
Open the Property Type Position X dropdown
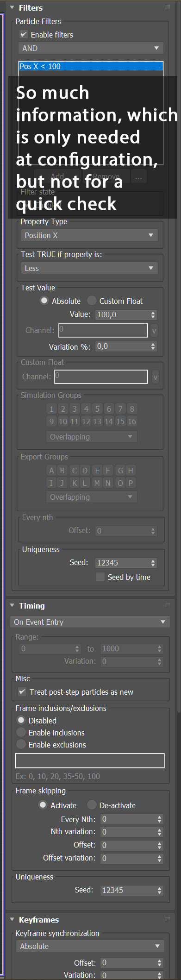point(89,235)
